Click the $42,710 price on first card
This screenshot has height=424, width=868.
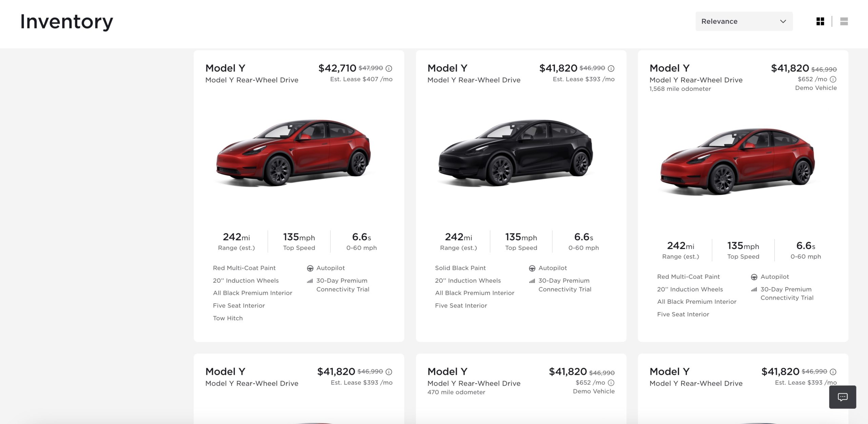337,68
